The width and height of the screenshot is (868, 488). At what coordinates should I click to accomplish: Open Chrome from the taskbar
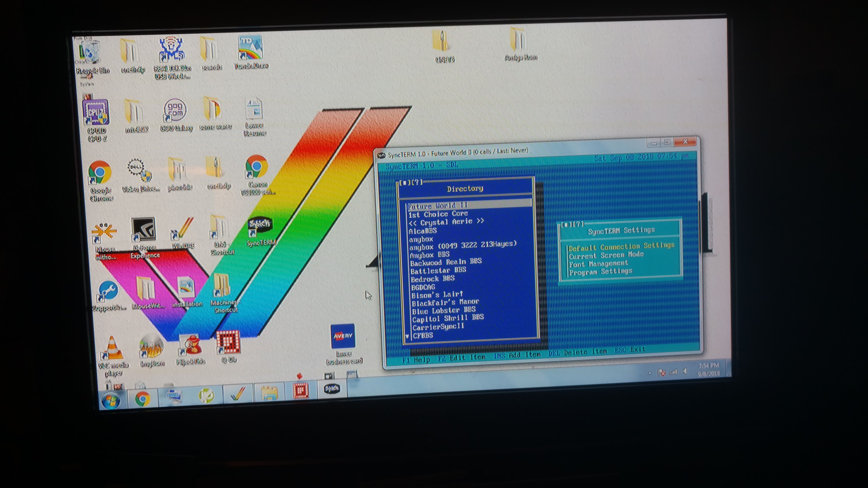(x=143, y=399)
